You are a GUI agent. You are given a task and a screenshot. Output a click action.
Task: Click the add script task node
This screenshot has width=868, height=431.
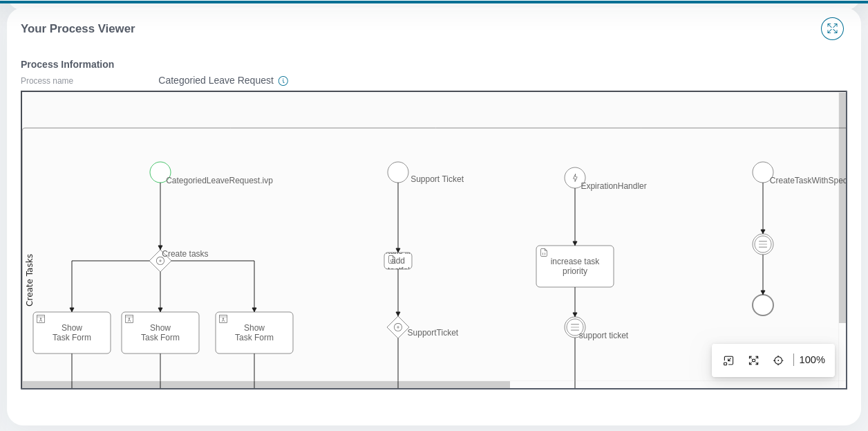[398, 261]
